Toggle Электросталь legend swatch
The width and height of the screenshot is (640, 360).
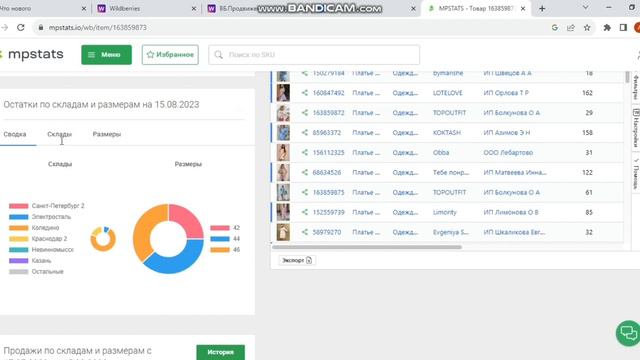19,217
